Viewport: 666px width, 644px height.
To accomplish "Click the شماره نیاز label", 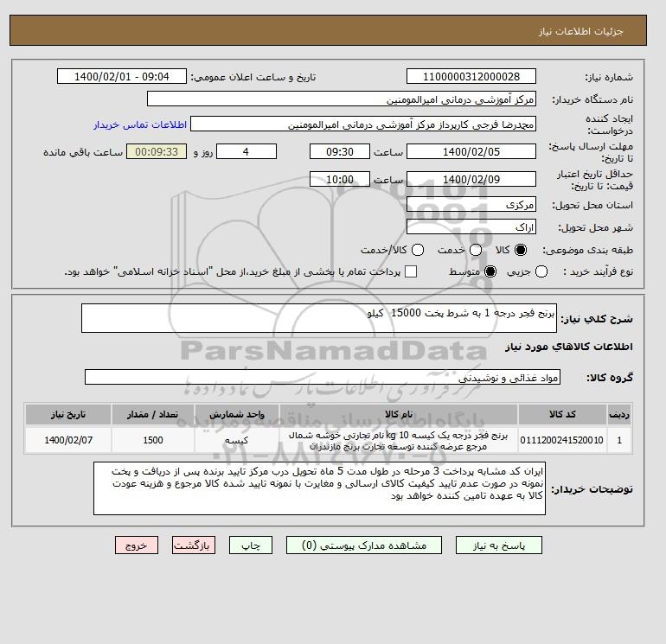I will point(609,77).
